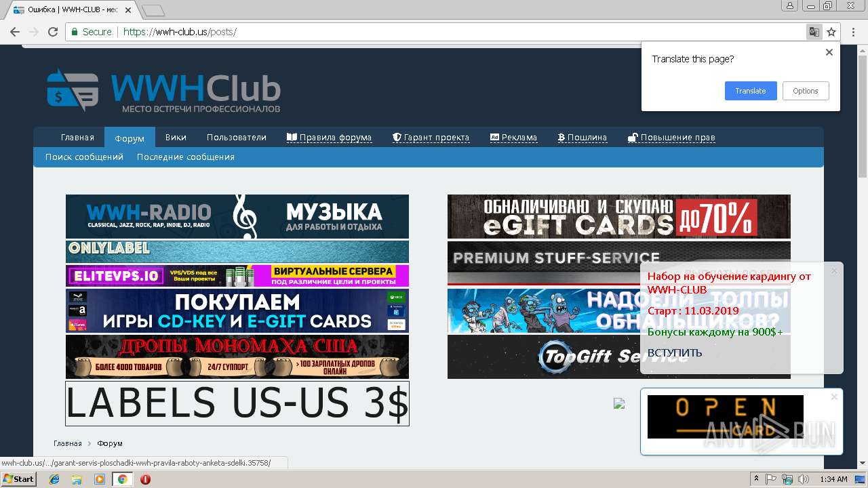Click the Форум breadcrumb

[110, 443]
